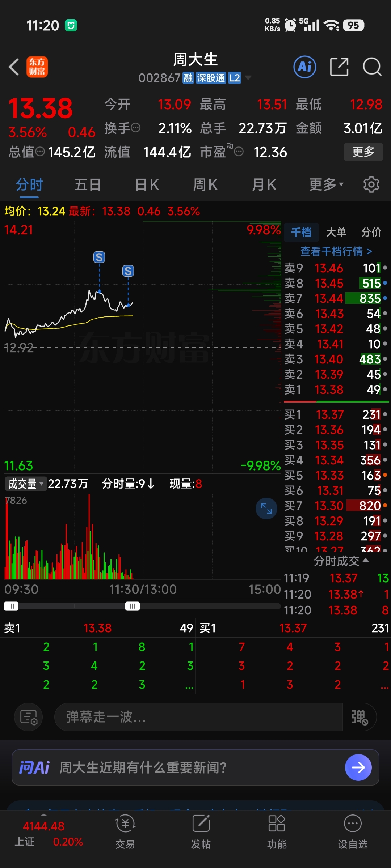Select the 千档 order book tab
Image resolution: width=391 pixels, height=868 pixels.
[x=301, y=232]
